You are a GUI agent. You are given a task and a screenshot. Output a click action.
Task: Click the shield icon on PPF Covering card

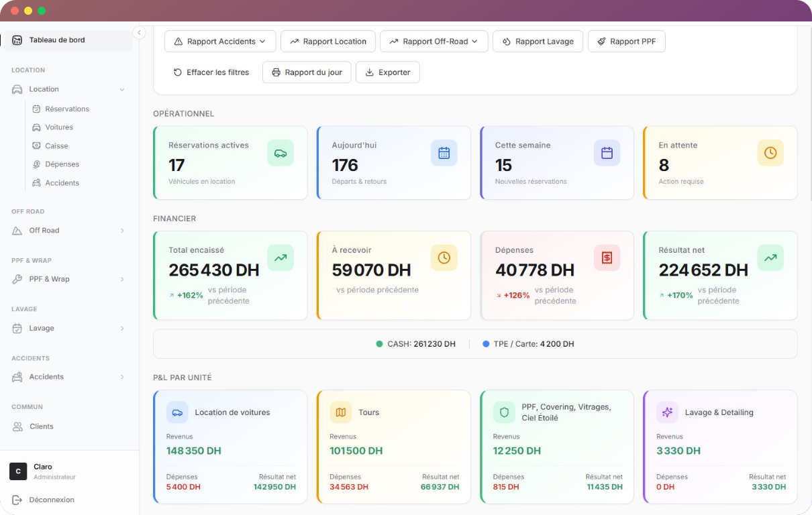pos(504,412)
